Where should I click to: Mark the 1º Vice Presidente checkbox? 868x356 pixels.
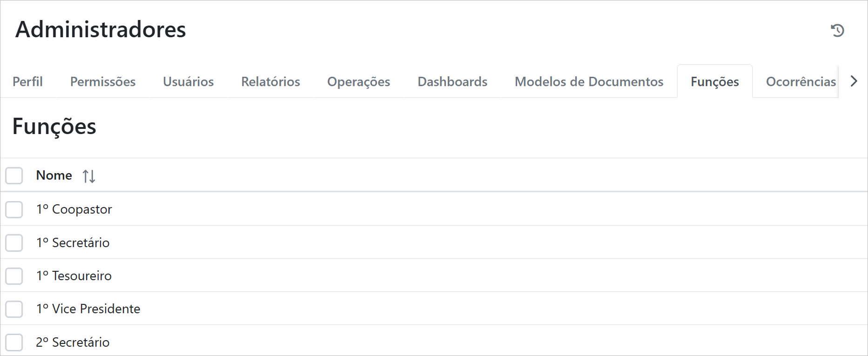point(14,309)
